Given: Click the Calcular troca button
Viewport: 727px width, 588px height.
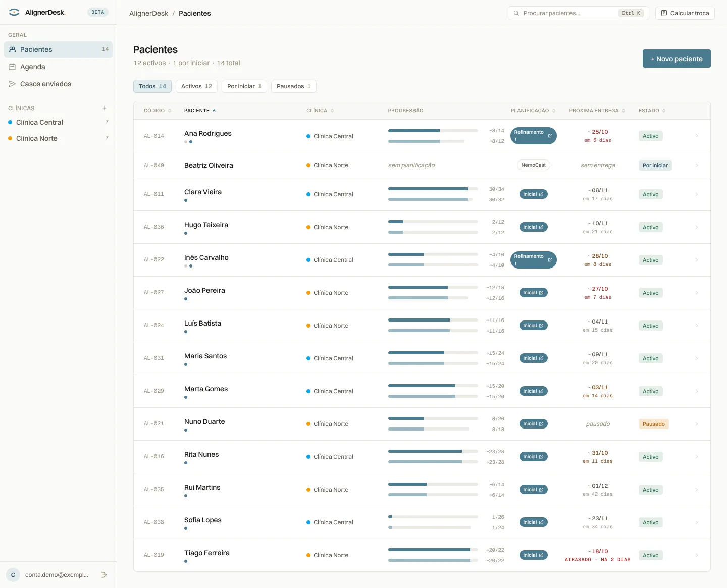Looking at the screenshot, I should (685, 13).
